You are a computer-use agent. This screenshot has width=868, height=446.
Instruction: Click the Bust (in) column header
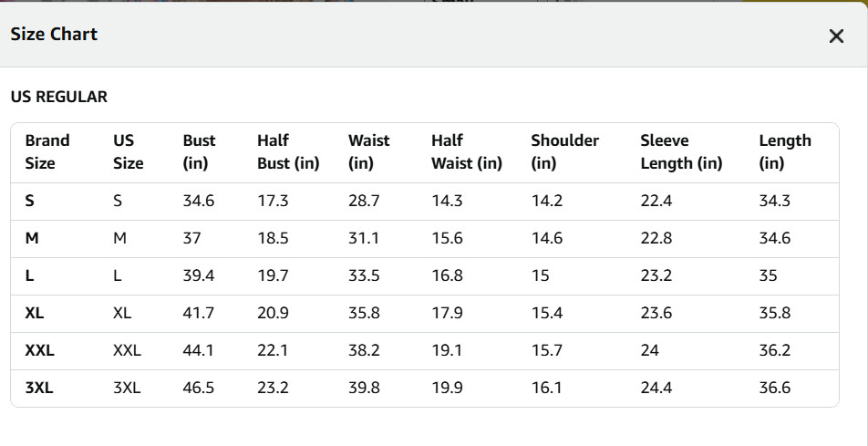[200, 151]
